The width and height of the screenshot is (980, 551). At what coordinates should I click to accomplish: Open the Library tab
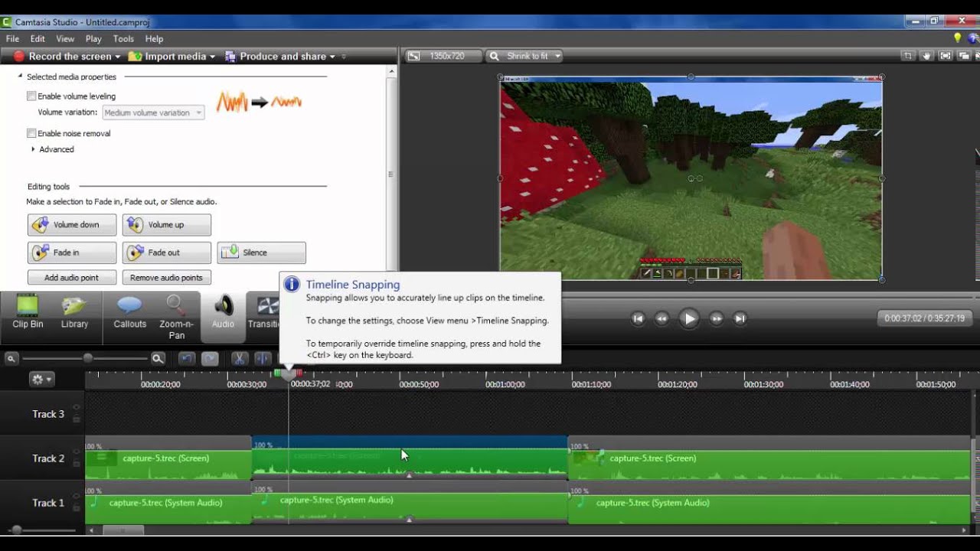click(74, 312)
